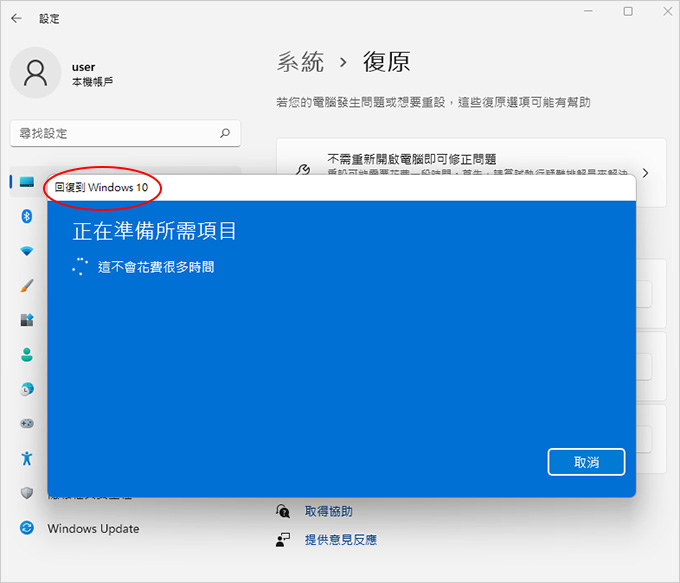This screenshot has height=583, width=680.
Task: Open Gaming controller sidebar icon
Action: pos(27,423)
